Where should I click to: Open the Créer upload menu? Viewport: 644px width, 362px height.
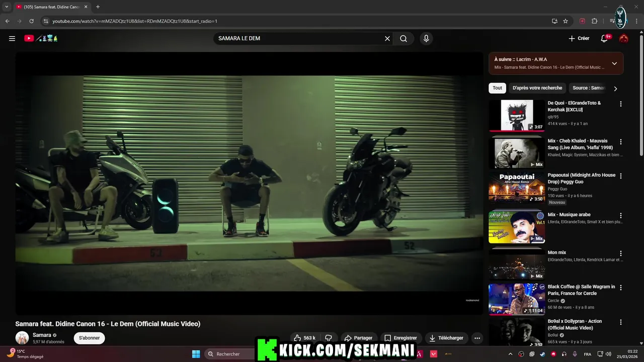coord(579,38)
